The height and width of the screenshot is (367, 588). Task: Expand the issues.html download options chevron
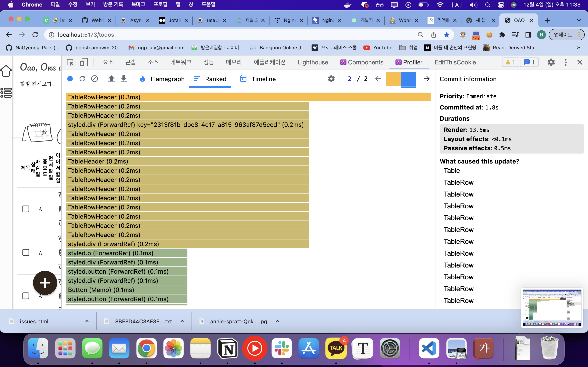pyautogui.click(x=87, y=321)
